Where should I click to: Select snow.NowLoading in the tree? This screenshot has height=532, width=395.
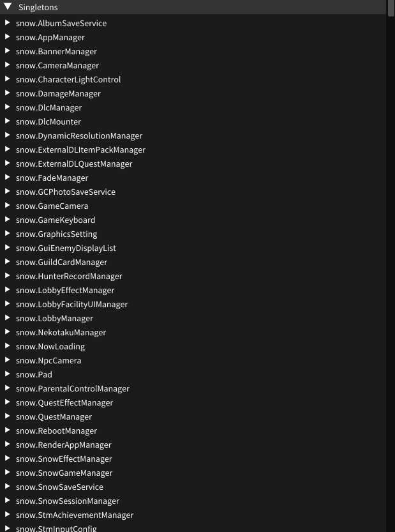50,346
